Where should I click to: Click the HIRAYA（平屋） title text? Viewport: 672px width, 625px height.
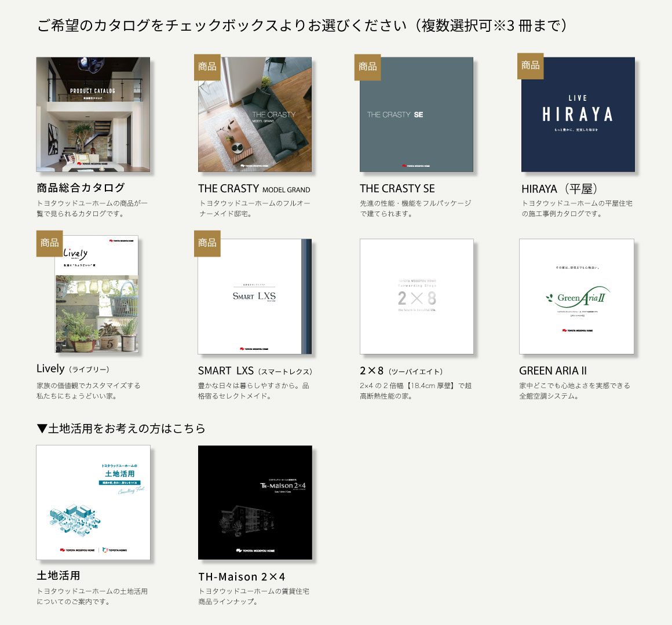(559, 189)
